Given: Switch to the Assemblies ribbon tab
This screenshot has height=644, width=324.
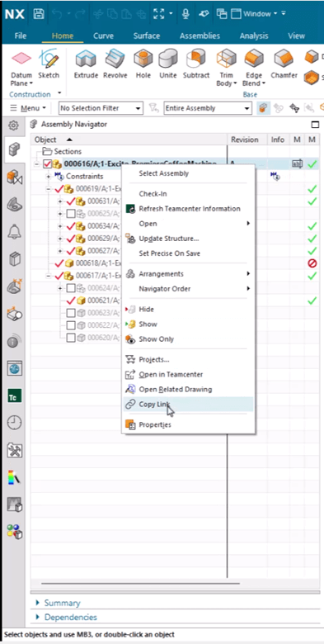Looking at the screenshot, I should coord(200,36).
